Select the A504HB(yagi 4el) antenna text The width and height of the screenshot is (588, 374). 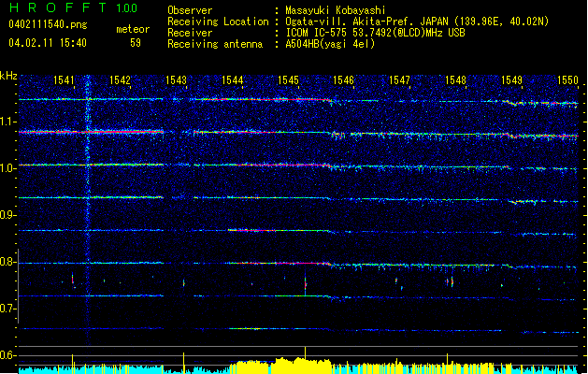(x=330, y=44)
